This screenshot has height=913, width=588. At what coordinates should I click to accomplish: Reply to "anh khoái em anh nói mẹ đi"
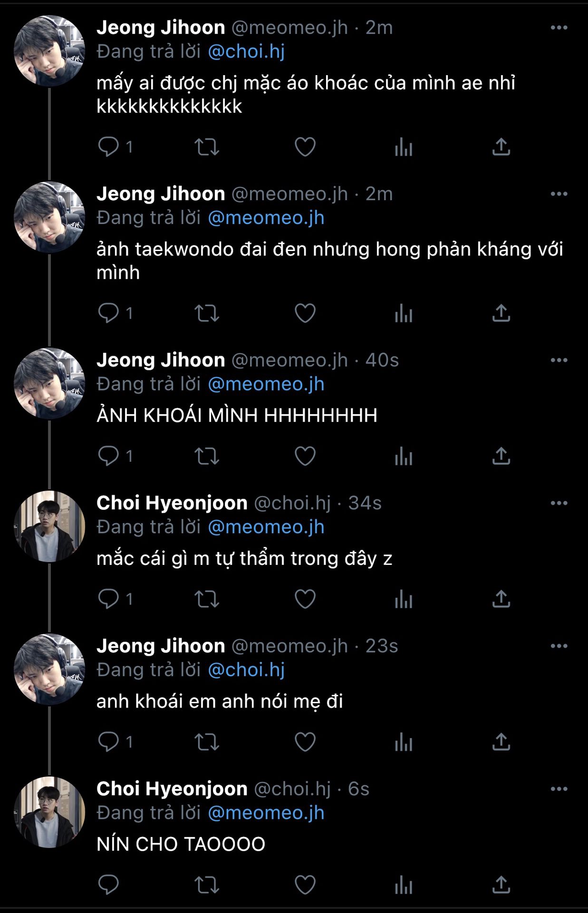pyautogui.click(x=108, y=741)
